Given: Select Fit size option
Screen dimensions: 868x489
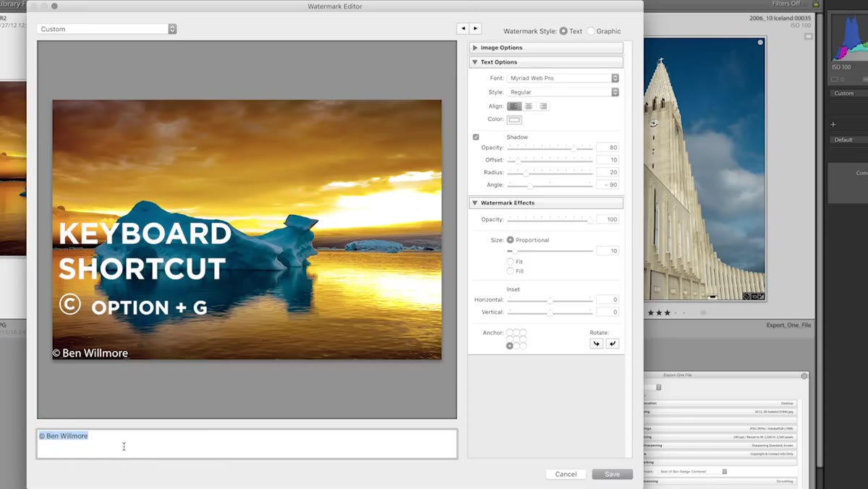Looking at the screenshot, I should (511, 261).
